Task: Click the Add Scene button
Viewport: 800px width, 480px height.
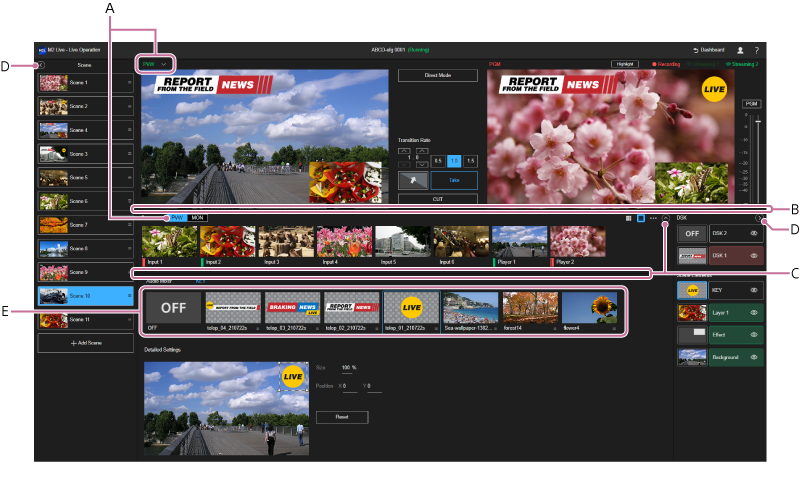Action: point(85,342)
